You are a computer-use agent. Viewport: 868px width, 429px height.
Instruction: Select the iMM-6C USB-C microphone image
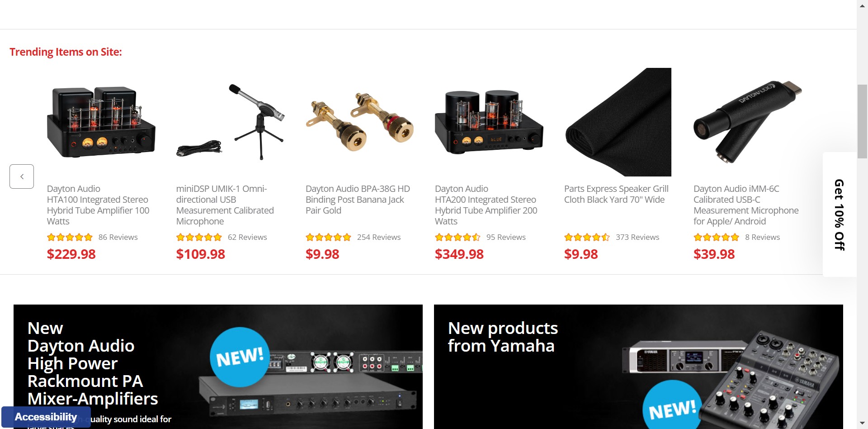[x=748, y=122]
